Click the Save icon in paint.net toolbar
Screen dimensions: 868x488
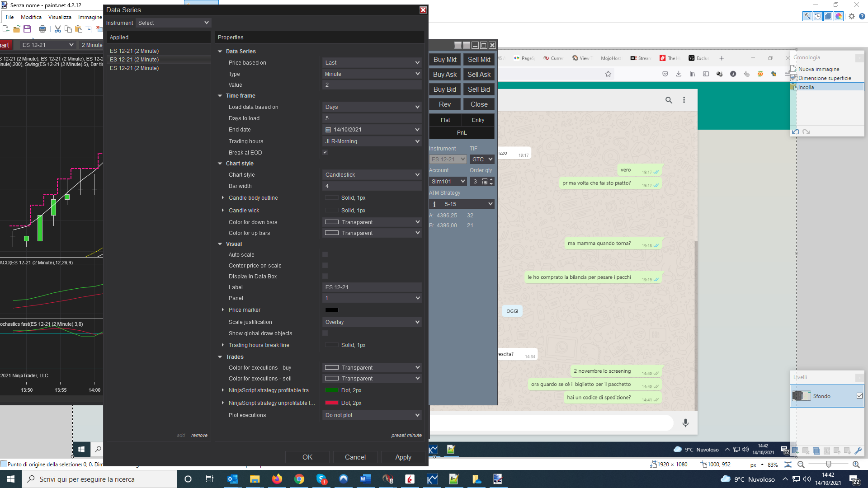tap(27, 29)
